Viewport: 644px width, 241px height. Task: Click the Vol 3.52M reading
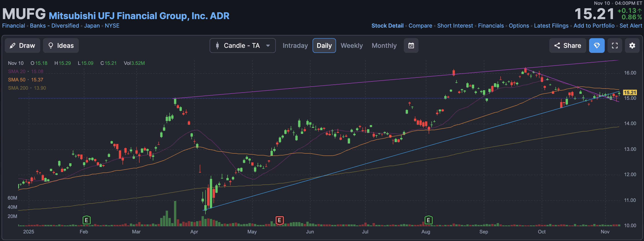click(134, 63)
